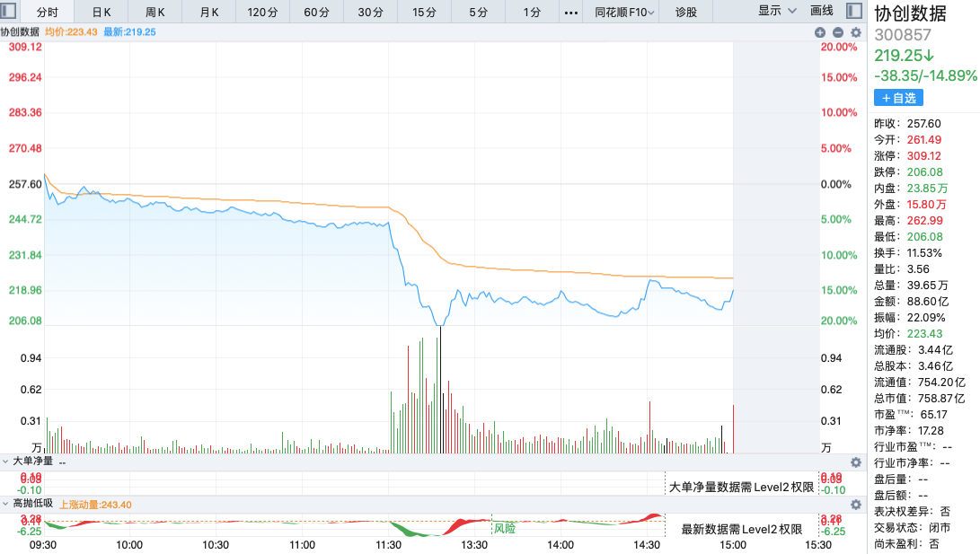Switch to the 月K tab
This screenshot has height=554, width=980.
pyautogui.click(x=209, y=12)
